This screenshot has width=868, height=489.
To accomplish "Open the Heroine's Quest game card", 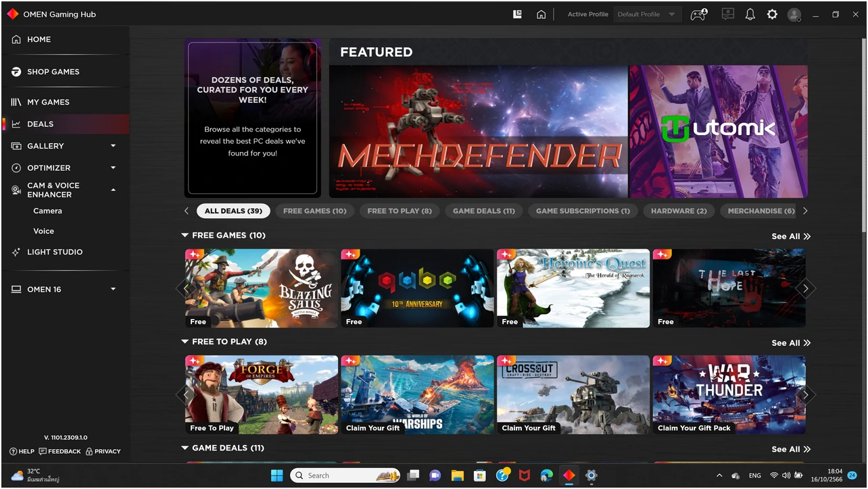I will pyautogui.click(x=573, y=288).
